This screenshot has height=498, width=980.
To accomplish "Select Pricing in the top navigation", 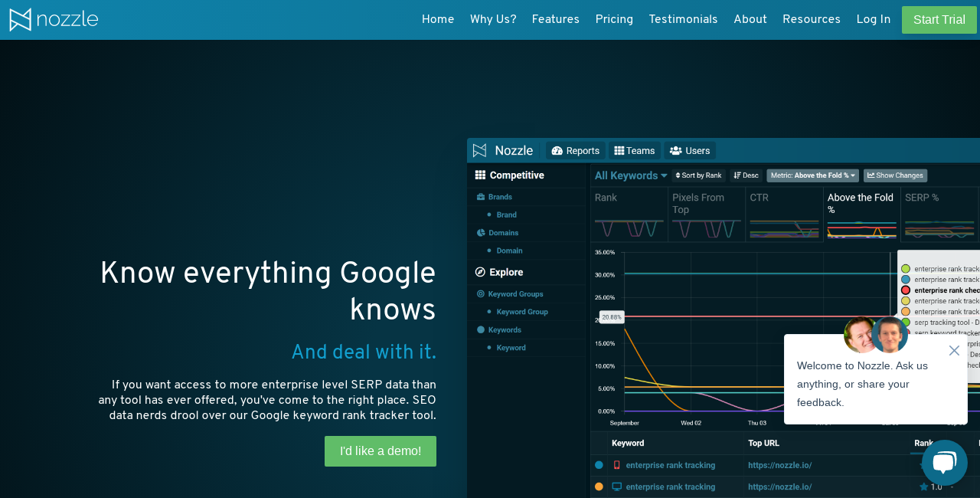I will 614,20.
